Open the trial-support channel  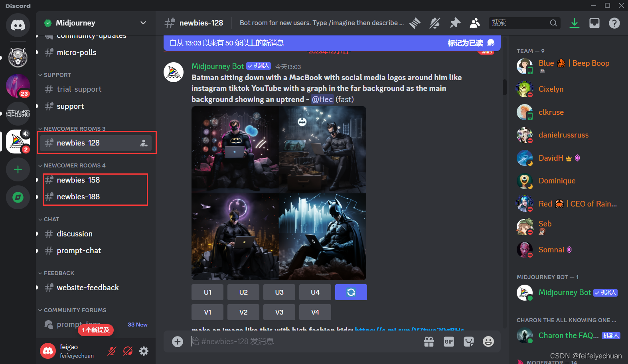[x=95, y=89]
